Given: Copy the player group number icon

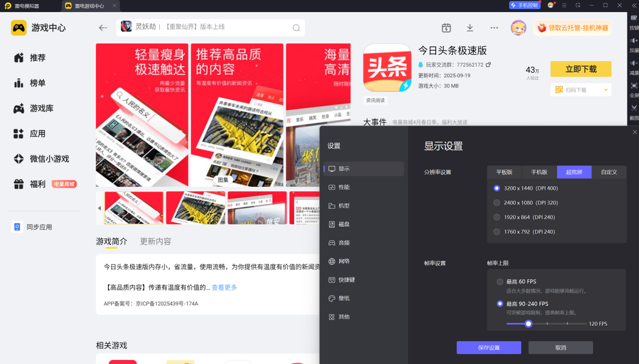Looking at the screenshot, I should 488,65.
